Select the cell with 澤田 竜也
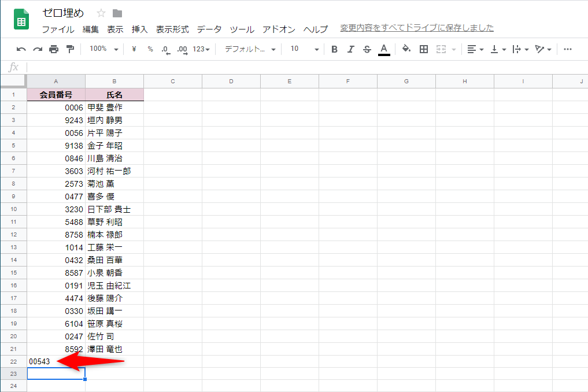 tap(114, 349)
